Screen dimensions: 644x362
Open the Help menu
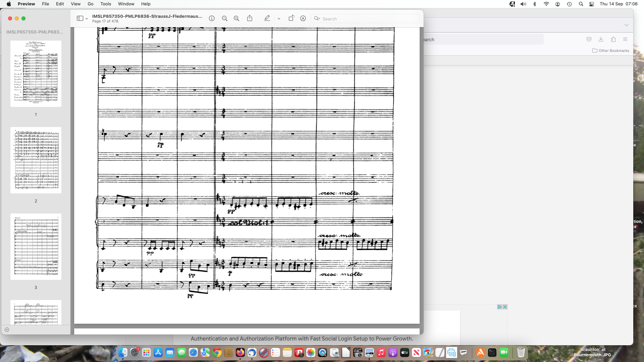coord(146,4)
